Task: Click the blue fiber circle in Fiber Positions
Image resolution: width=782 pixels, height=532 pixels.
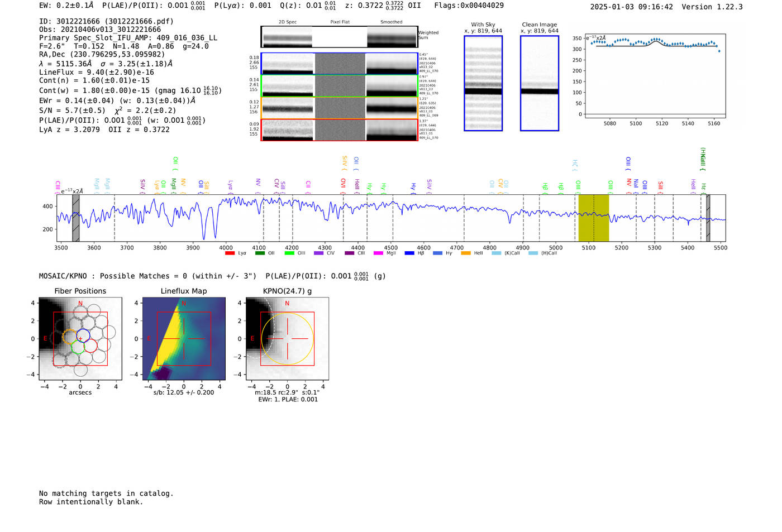Action: click(83, 336)
